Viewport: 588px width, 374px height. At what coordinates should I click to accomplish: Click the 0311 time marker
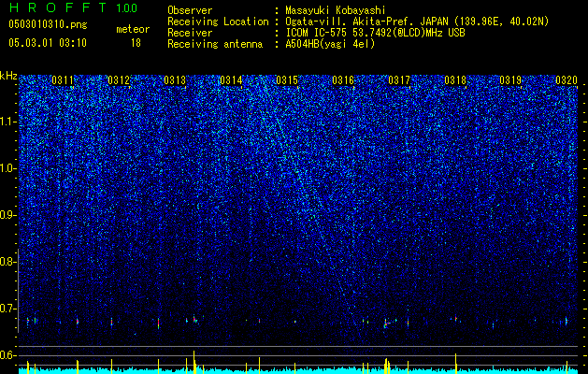pos(63,80)
